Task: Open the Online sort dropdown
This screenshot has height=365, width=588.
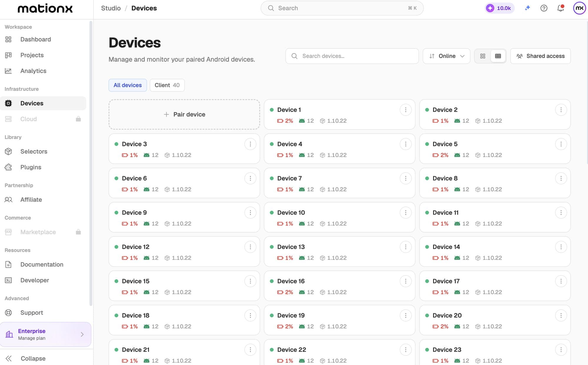Action: tap(446, 56)
